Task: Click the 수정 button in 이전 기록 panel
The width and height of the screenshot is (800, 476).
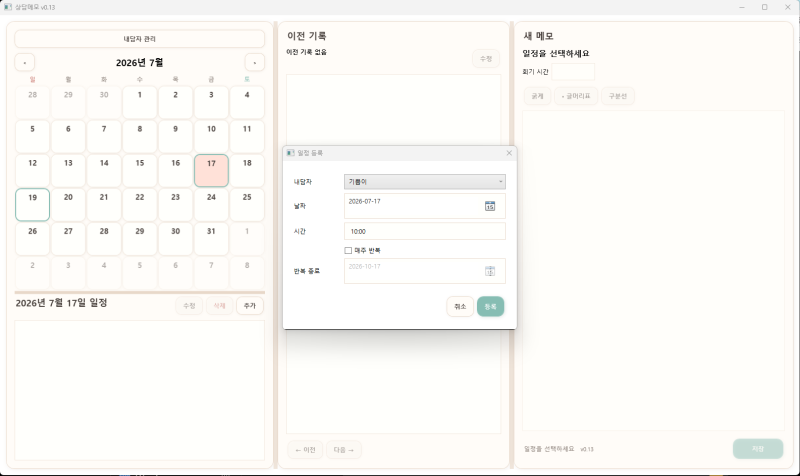Action: pos(486,59)
